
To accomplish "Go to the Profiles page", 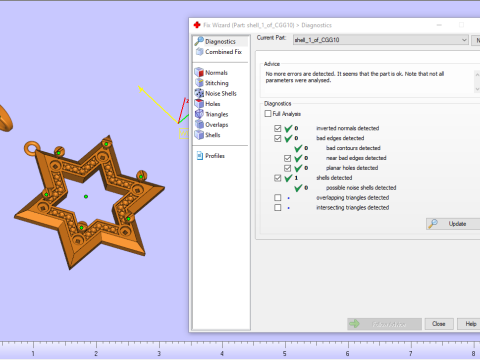I will [x=215, y=156].
